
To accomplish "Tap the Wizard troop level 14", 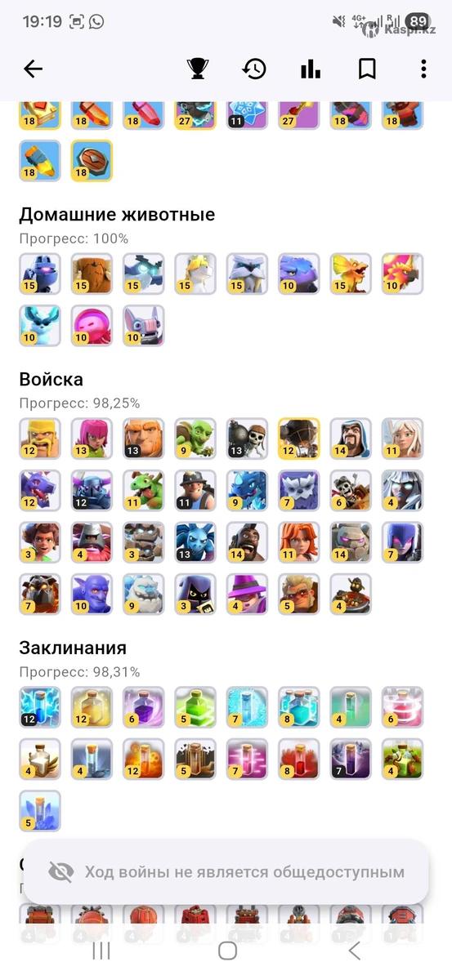I will tap(351, 439).
